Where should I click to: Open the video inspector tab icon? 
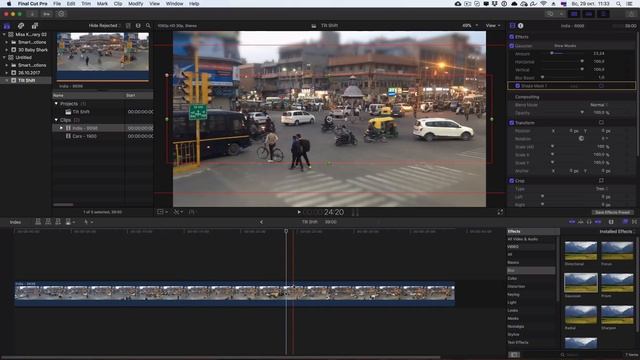(x=512, y=26)
